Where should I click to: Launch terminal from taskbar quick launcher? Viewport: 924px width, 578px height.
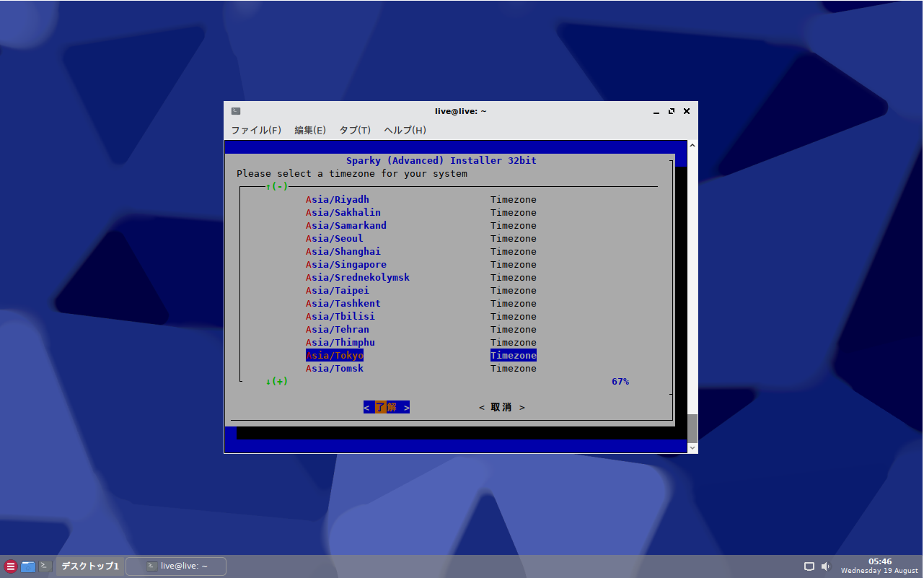click(45, 566)
